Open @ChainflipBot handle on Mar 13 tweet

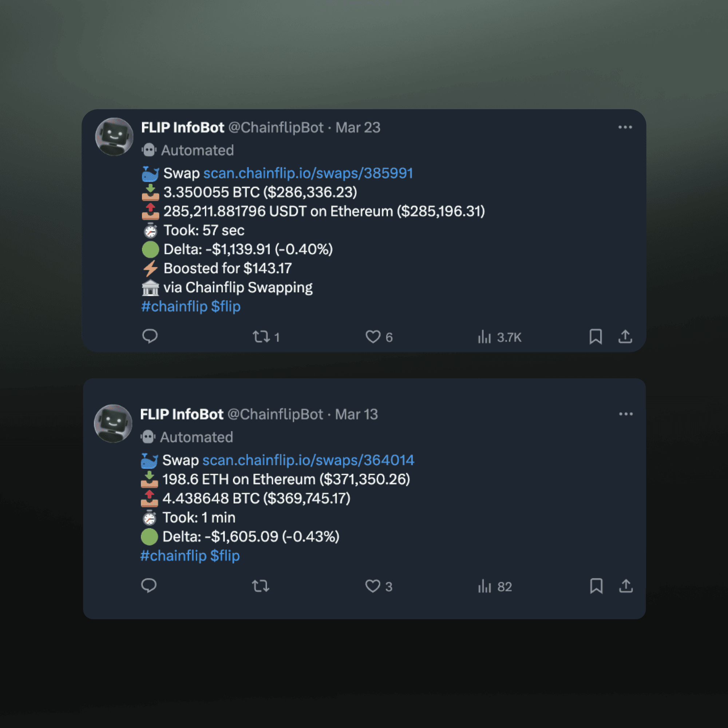pos(276,415)
